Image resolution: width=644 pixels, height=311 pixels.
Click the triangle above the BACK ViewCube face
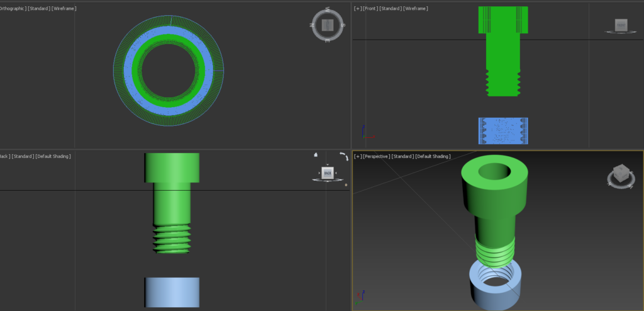click(327, 164)
